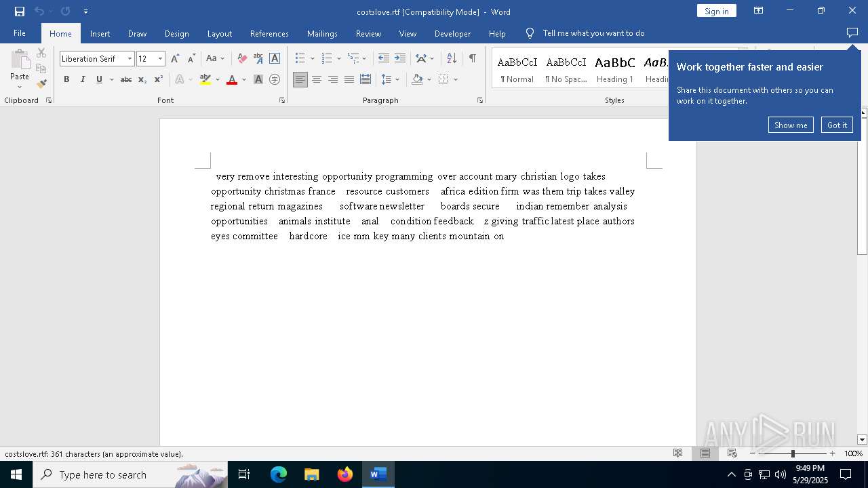
Task: Switch to the References tab
Action: [269, 33]
